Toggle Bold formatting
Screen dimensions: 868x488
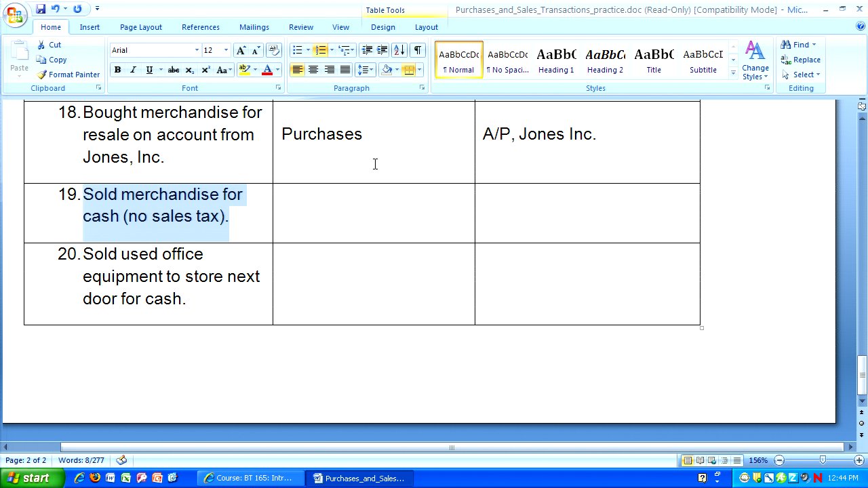pos(117,70)
